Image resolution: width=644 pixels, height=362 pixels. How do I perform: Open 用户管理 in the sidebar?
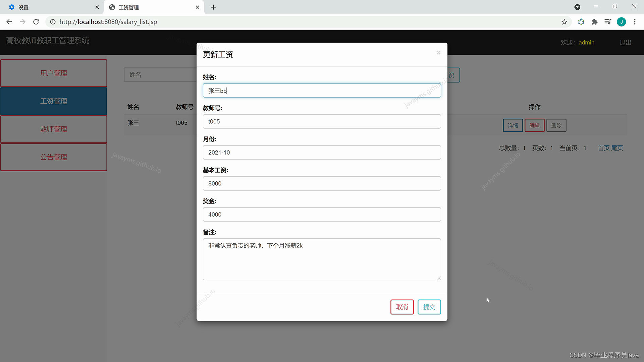tap(54, 73)
